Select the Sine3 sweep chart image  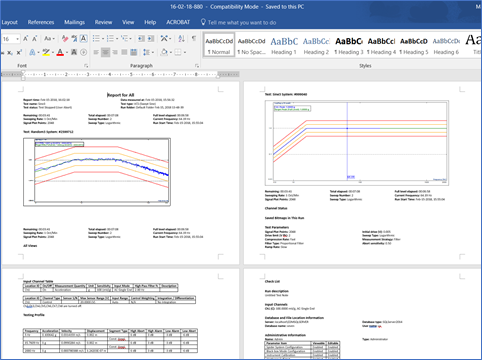[x=357, y=143]
